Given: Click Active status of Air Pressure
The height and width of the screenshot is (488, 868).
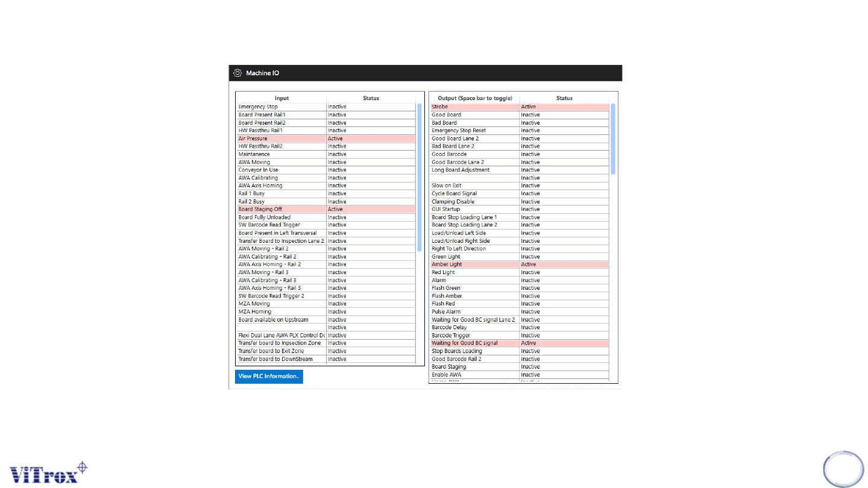Looking at the screenshot, I should point(335,139).
